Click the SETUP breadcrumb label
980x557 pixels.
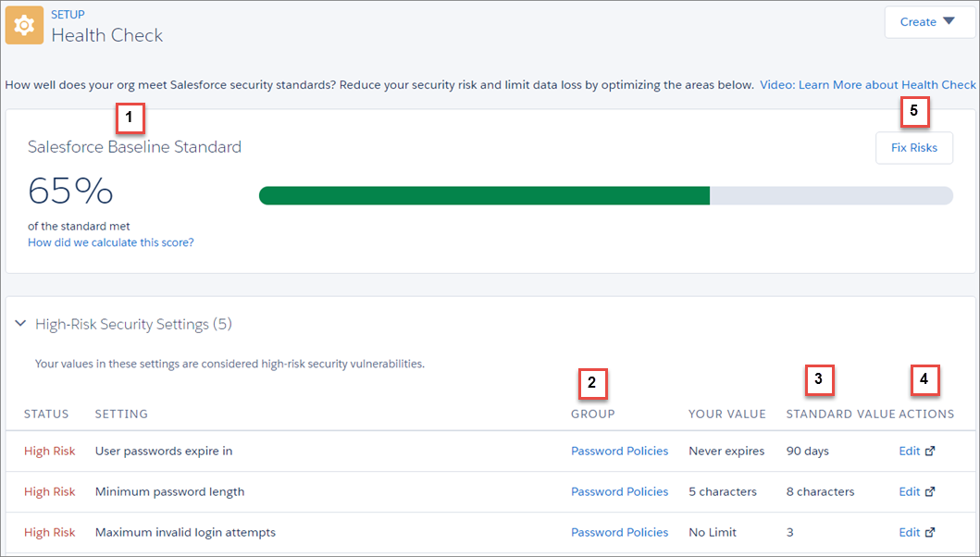[68, 14]
